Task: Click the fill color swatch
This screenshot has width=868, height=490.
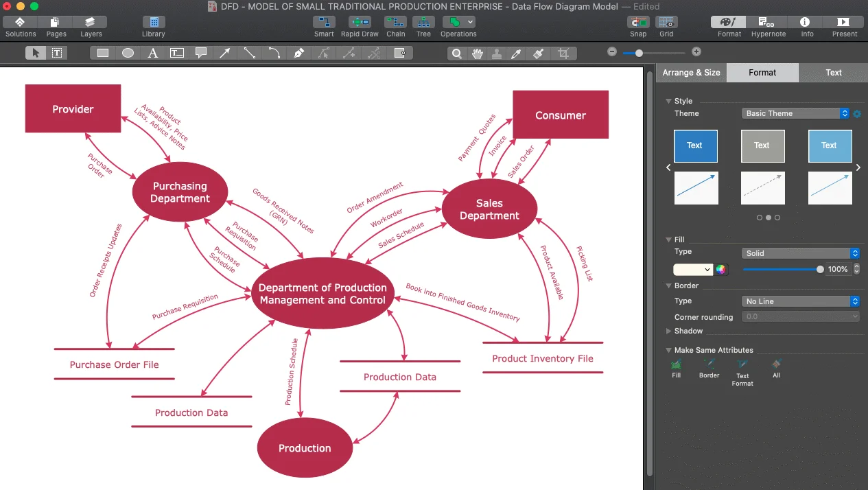Action: click(x=693, y=270)
